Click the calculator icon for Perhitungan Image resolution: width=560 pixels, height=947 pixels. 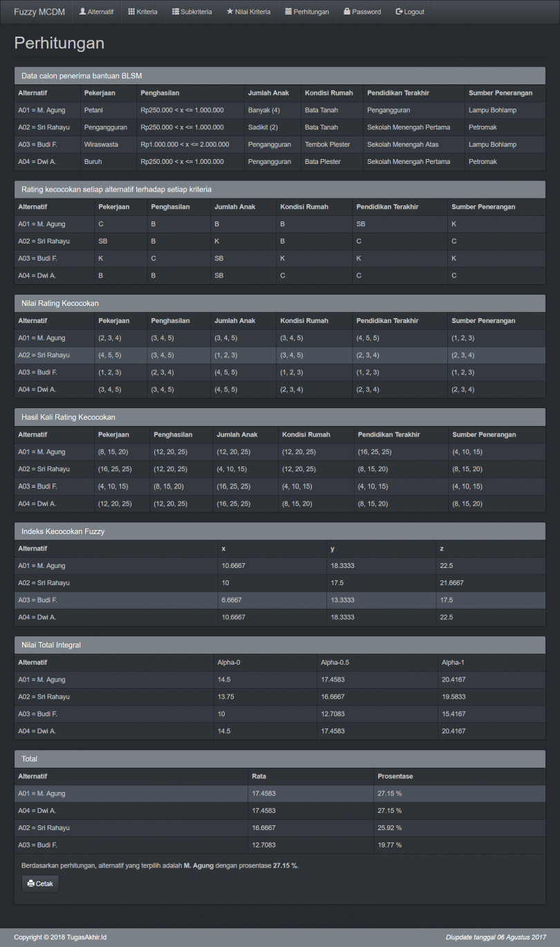point(288,12)
